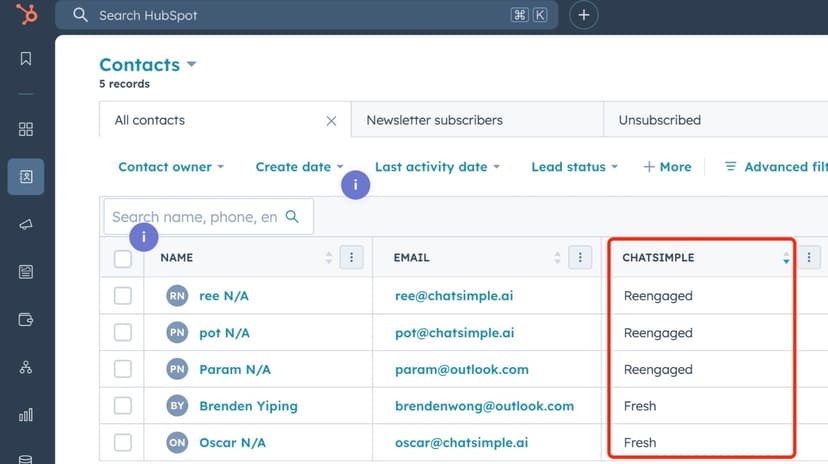
Task: Open contact Brenden Yiping
Action: tap(249, 405)
